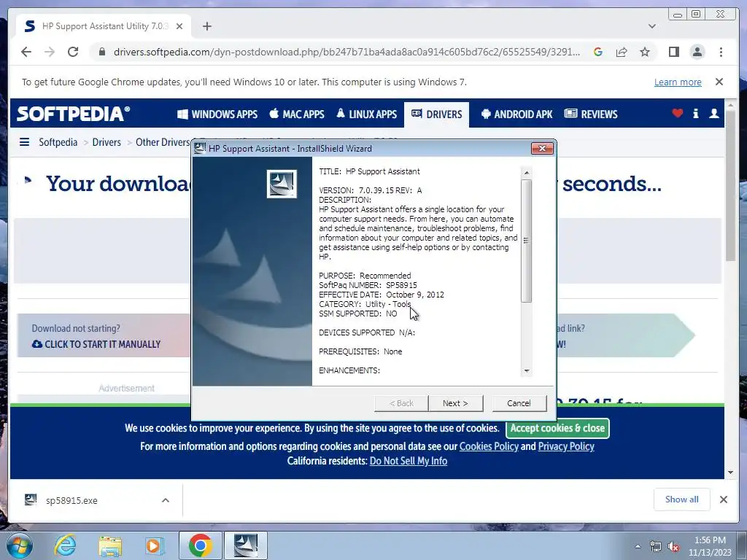This screenshot has height=560, width=747.
Task: Open the downloaded sp58915.exe file
Action: click(71, 500)
